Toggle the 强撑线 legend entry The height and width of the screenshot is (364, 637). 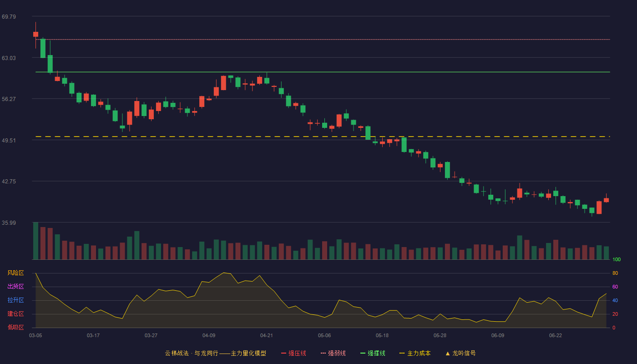click(373, 353)
